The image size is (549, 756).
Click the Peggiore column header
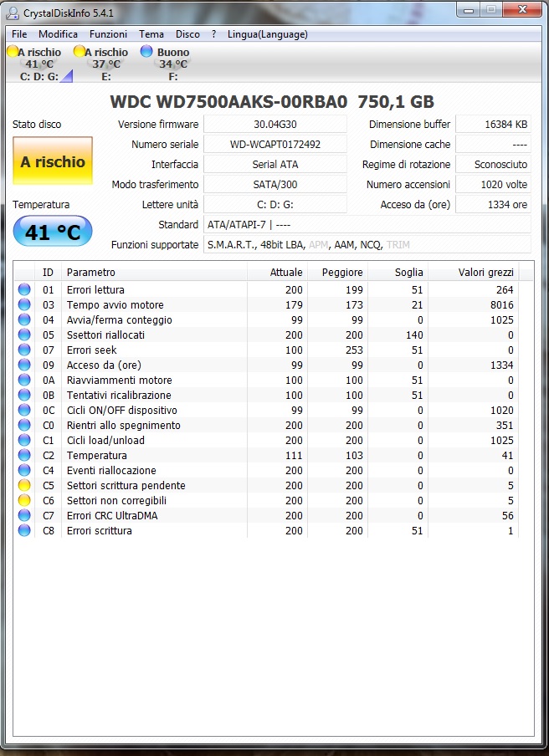(338, 273)
